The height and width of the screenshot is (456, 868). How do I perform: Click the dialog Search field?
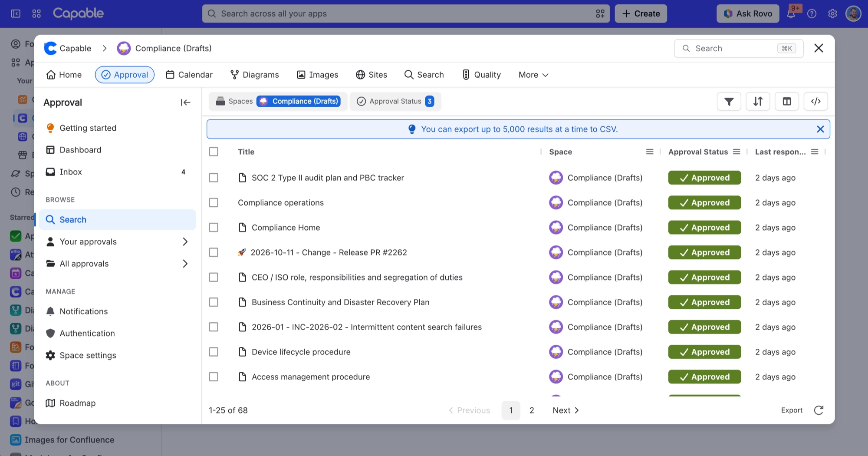pyautogui.click(x=738, y=49)
